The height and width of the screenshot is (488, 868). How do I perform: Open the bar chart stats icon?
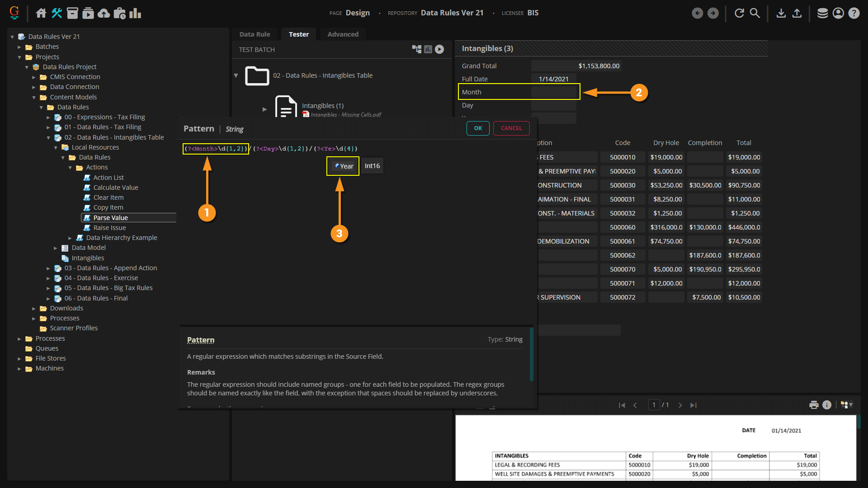pos(135,13)
